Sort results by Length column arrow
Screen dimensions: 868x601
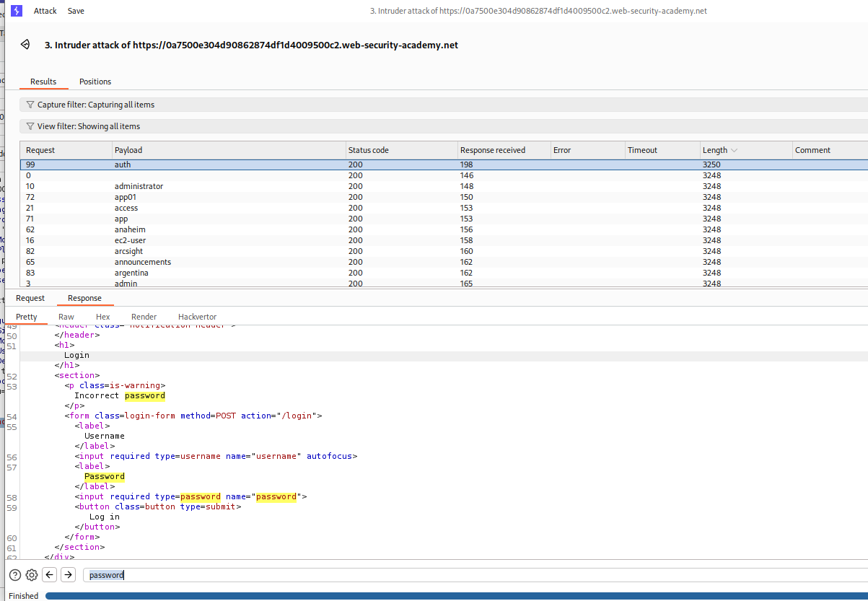[734, 150]
